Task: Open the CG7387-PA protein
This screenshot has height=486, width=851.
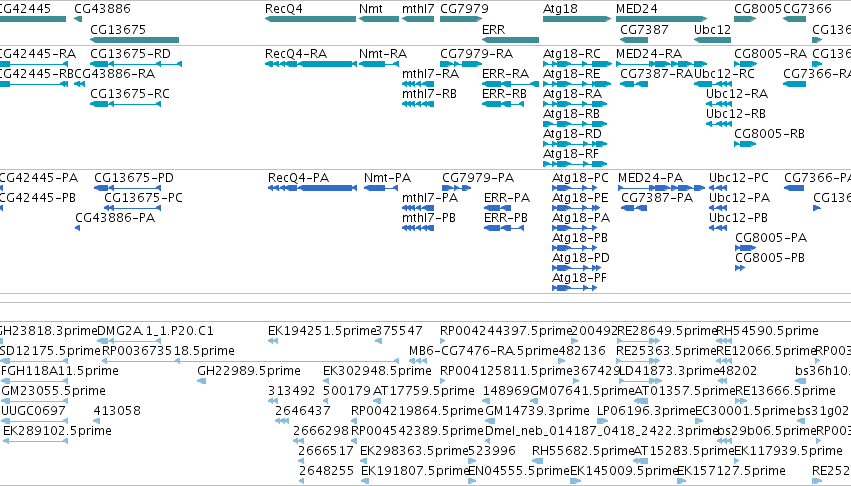Action: point(634,208)
